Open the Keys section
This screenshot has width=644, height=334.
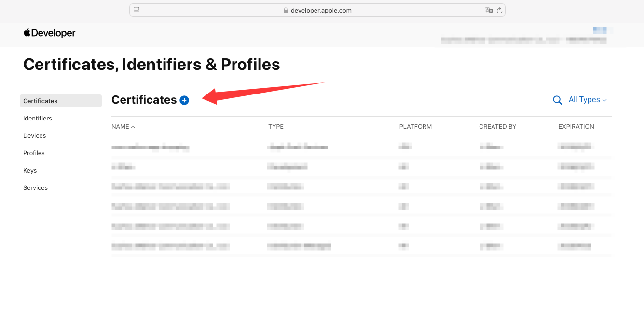tap(30, 170)
